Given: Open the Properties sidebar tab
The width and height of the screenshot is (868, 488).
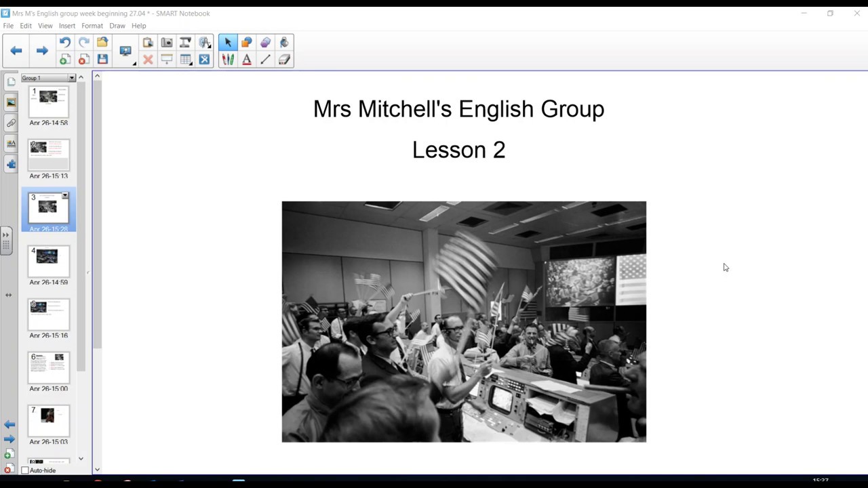Looking at the screenshot, I should (11, 143).
